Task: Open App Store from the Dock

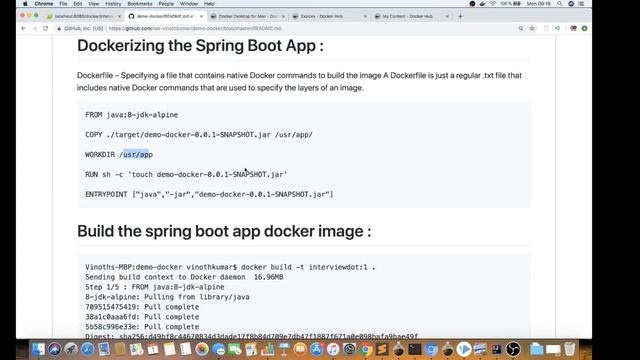Action: (316, 349)
